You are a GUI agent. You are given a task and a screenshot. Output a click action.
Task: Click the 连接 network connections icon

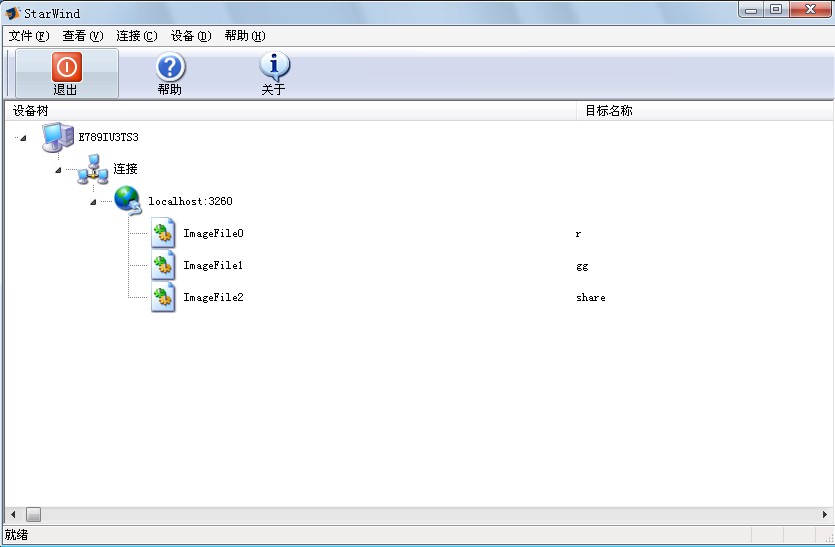(92, 170)
